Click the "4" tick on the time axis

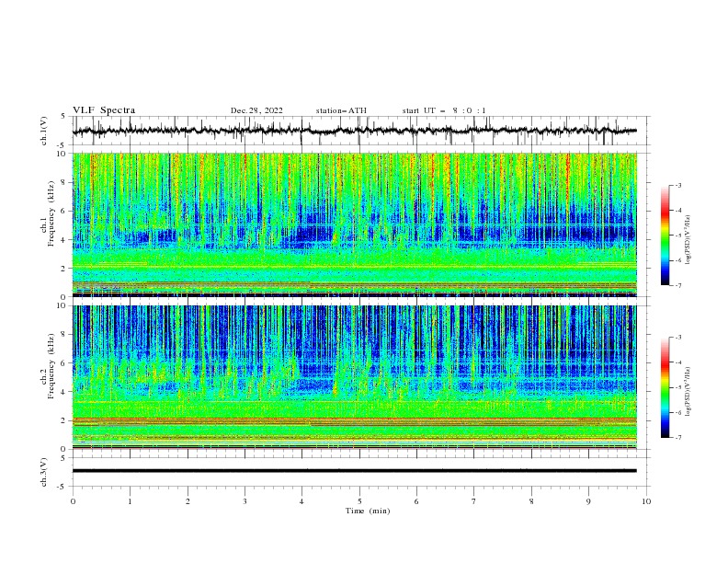[301, 501]
